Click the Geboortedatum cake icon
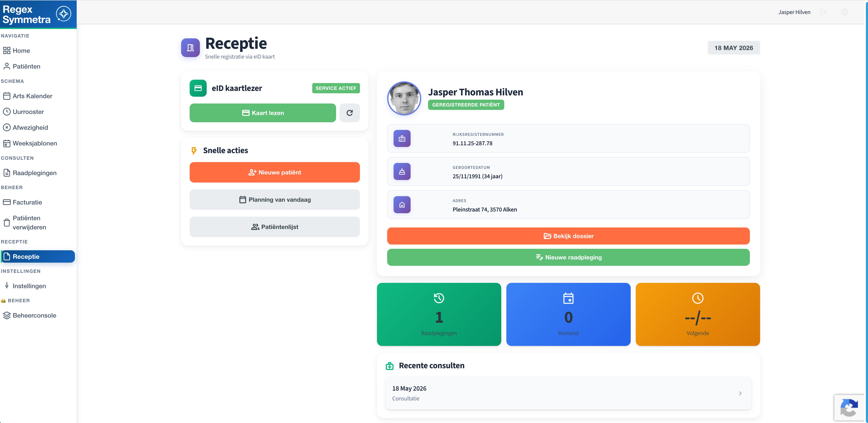868x423 pixels. [402, 171]
